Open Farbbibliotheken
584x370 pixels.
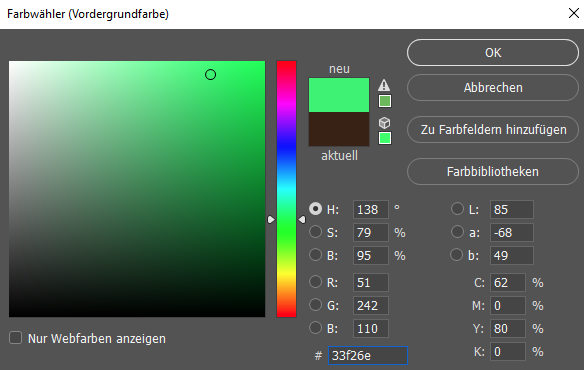[x=493, y=171]
